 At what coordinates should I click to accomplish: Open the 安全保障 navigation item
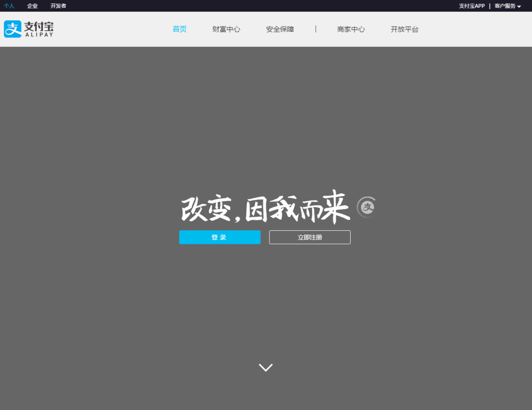(280, 29)
